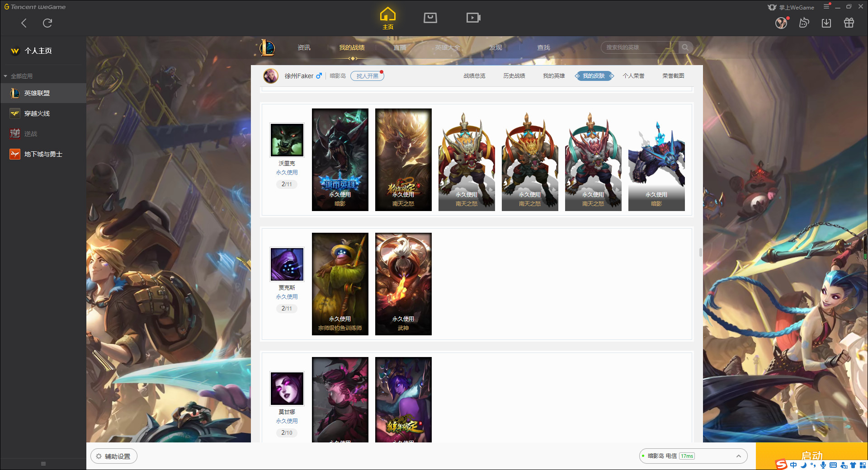Viewport: 868px width, 470px height.
Task: Click the skin list vertical scrollbar
Action: [701, 252]
